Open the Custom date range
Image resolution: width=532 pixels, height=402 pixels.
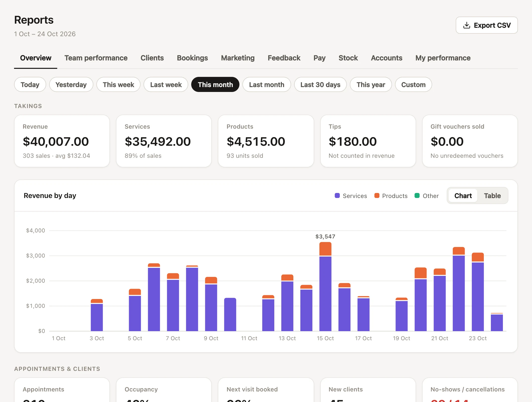click(413, 85)
